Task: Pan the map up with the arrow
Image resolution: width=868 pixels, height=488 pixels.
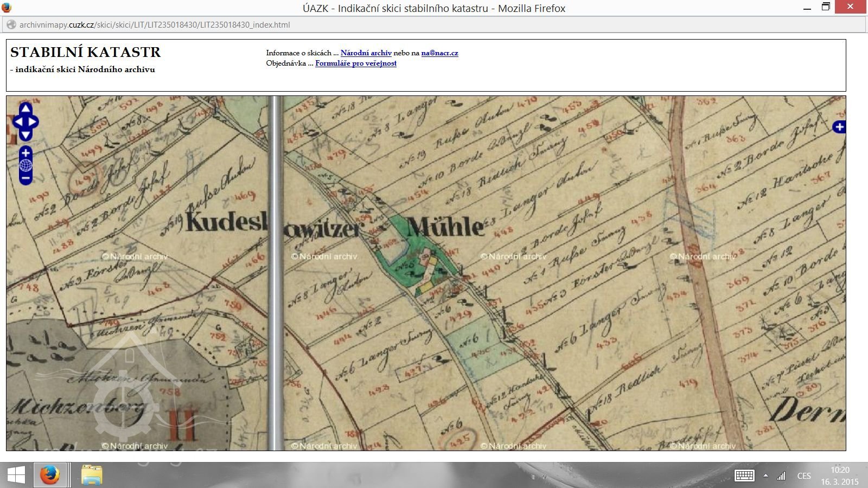Action: 25,109
